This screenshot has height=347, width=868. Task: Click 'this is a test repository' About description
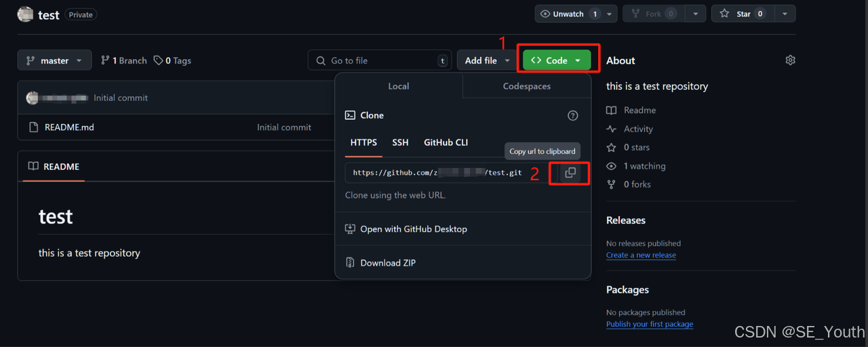pyautogui.click(x=657, y=86)
